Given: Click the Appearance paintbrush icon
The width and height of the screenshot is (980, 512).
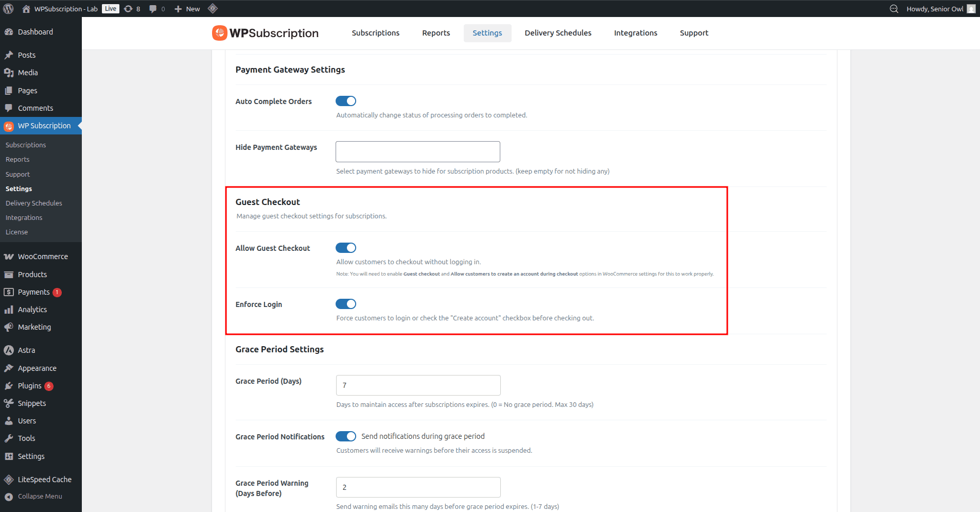Looking at the screenshot, I should 9,368.
